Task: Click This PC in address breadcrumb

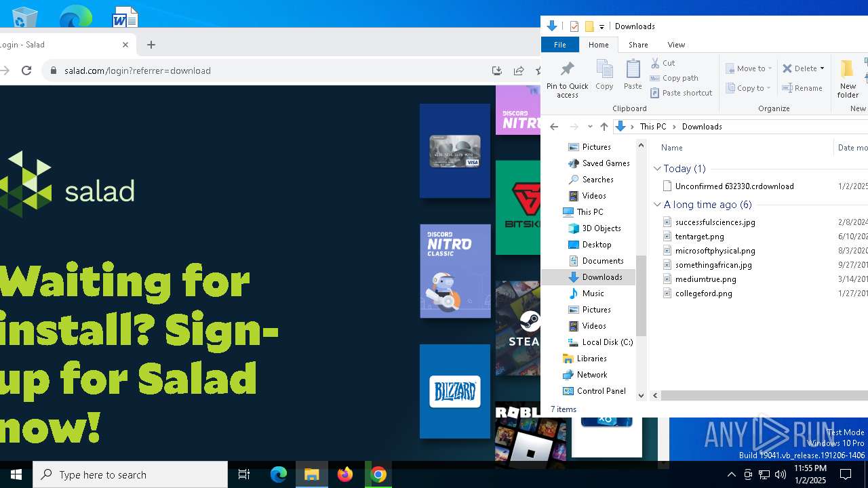Action: tap(653, 127)
